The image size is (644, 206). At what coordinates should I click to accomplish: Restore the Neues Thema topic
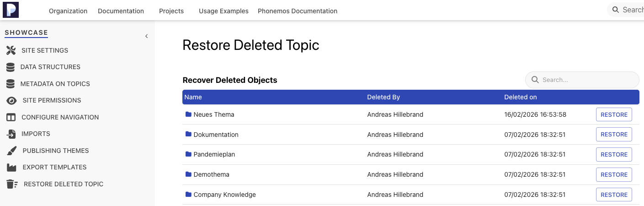coord(613,114)
